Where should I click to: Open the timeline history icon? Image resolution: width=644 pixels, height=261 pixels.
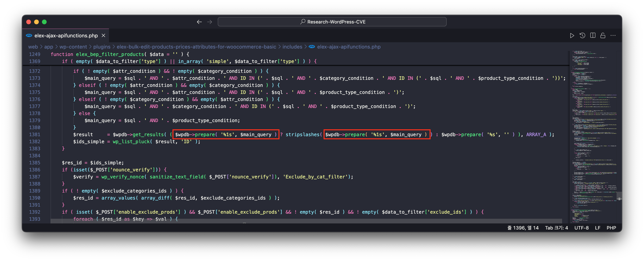[582, 35]
